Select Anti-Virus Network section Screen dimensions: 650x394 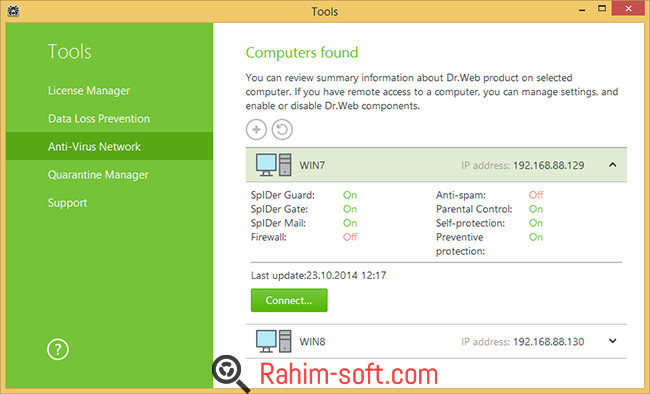click(109, 146)
